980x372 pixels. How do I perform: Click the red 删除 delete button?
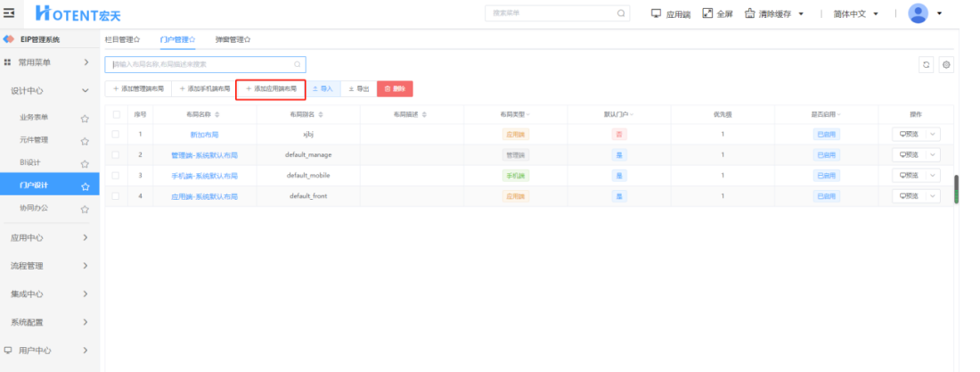pos(395,89)
